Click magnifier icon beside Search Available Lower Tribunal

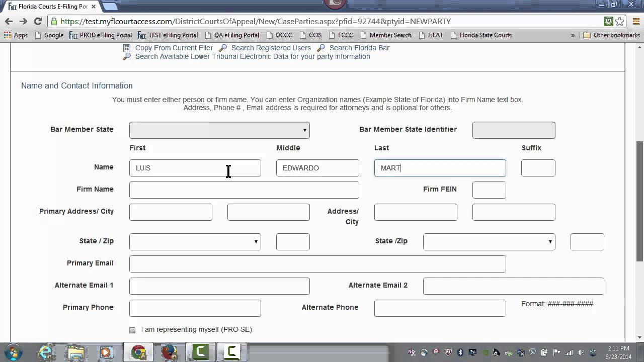(x=127, y=56)
